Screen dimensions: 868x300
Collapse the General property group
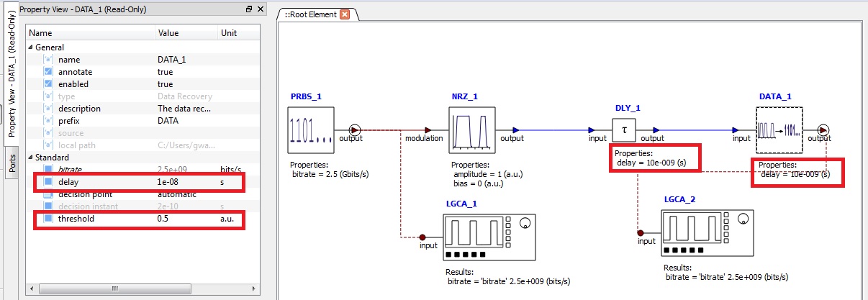(30, 47)
